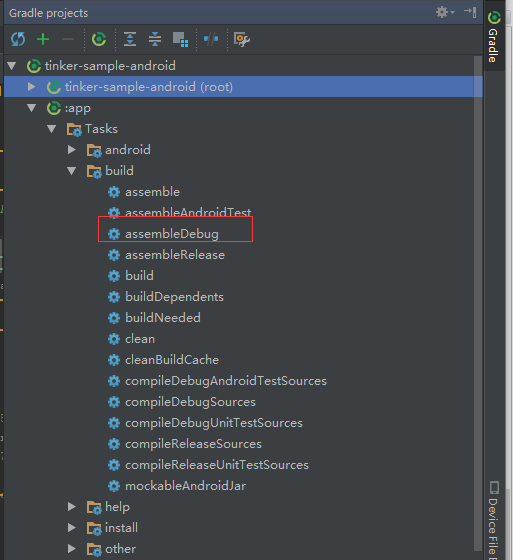Image resolution: width=513 pixels, height=560 pixels.
Task: Click the install folder icon
Action: click(94, 529)
